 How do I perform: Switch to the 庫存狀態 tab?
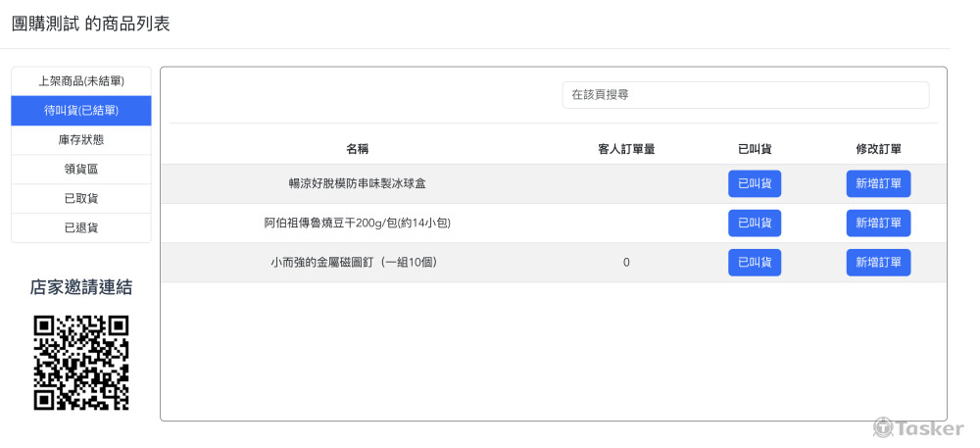(x=81, y=140)
